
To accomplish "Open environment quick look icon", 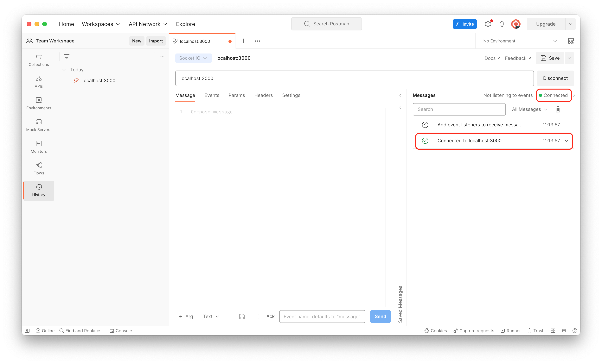I will [x=571, y=41].
